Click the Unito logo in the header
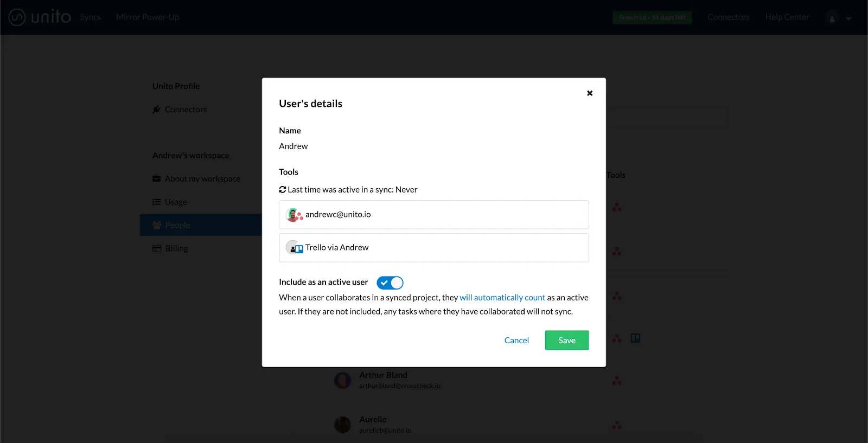 tap(40, 17)
